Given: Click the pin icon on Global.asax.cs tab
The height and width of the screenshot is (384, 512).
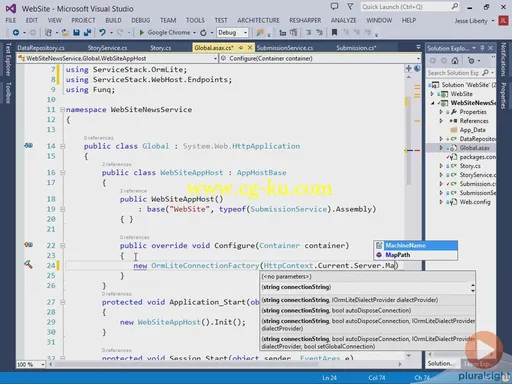Looking at the screenshot, I should tap(241, 48).
